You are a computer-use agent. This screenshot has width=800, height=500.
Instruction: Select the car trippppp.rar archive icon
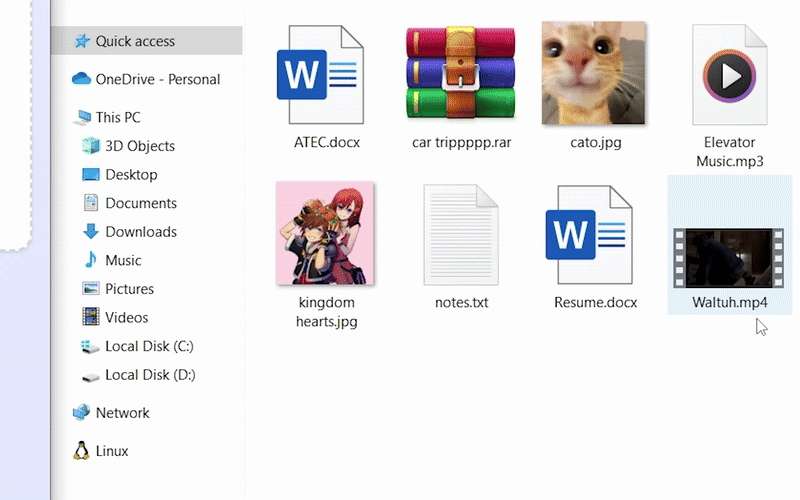coord(460,75)
